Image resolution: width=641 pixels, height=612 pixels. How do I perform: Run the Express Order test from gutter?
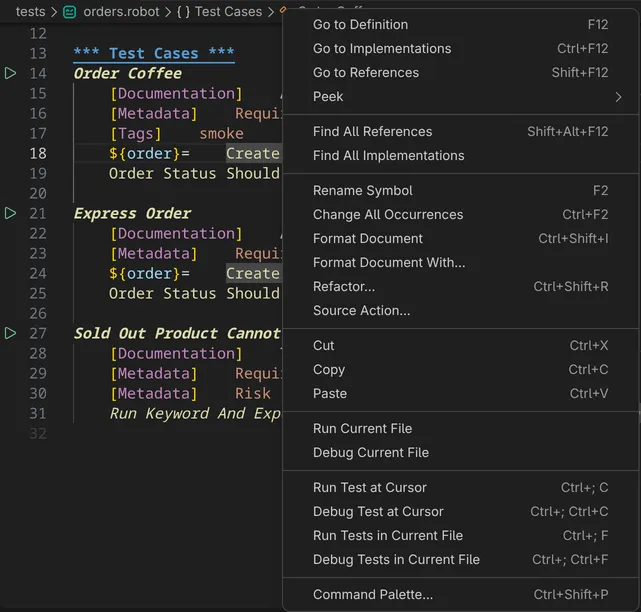click(x=10, y=213)
